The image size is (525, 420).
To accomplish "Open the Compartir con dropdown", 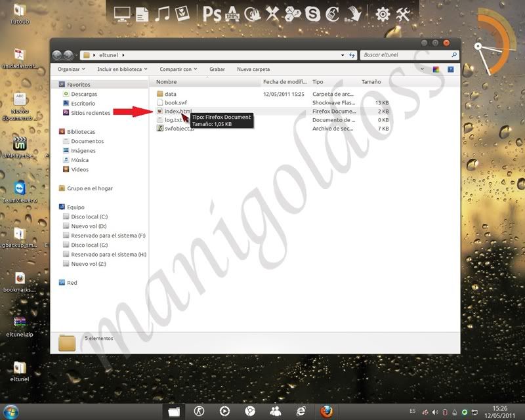I will [x=178, y=70].
